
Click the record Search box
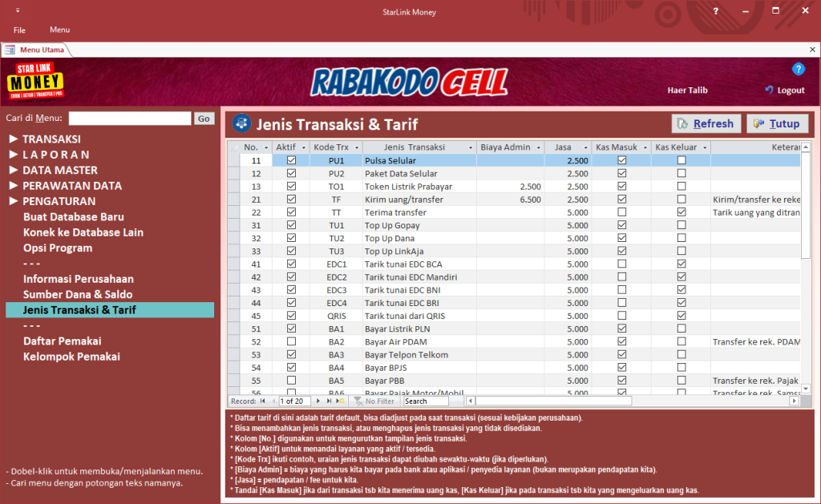tap(426, 401)
